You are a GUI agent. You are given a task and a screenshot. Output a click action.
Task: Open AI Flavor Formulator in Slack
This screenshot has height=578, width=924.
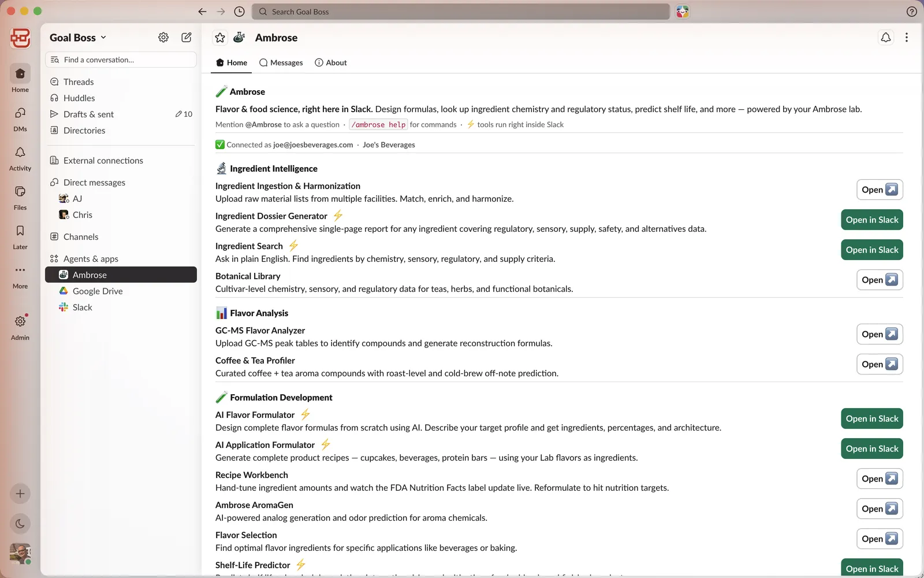click(x=872, y=418)
